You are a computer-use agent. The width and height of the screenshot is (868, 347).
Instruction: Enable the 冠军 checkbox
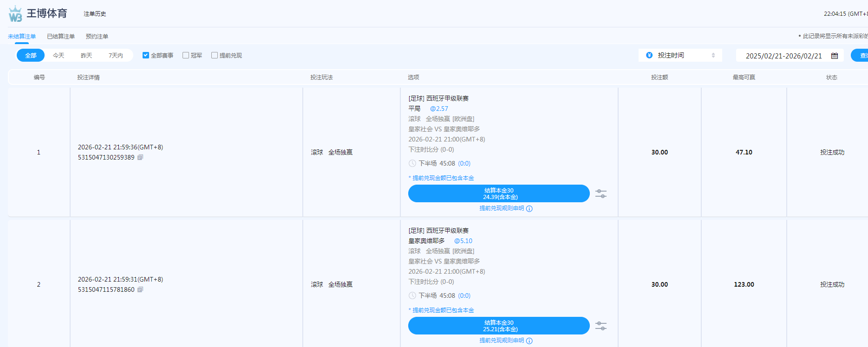tap(186, 55)
